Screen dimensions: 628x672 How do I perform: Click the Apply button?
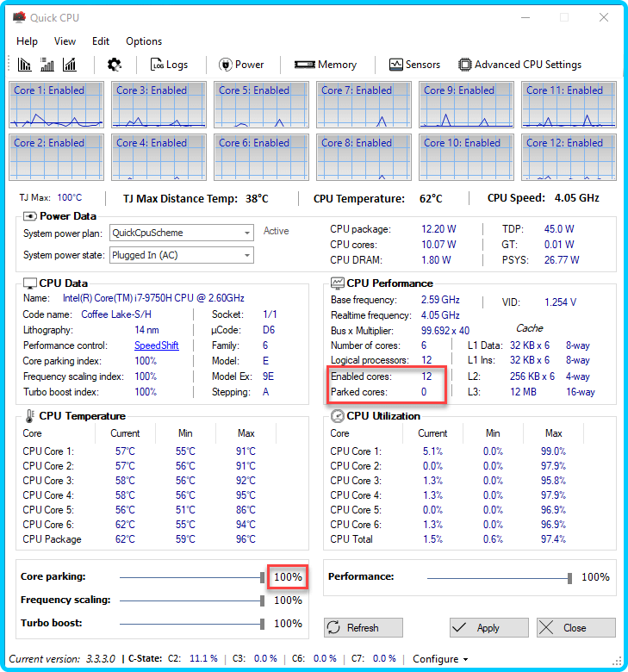[488, 628]
